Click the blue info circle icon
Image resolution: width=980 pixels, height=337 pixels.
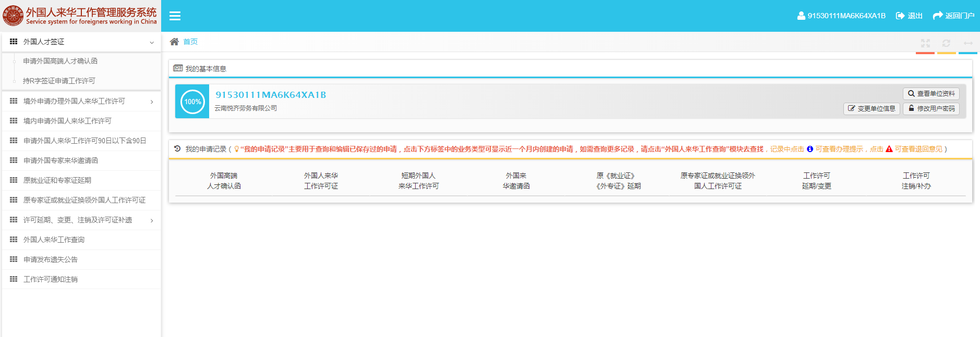[x=810, y=149]
